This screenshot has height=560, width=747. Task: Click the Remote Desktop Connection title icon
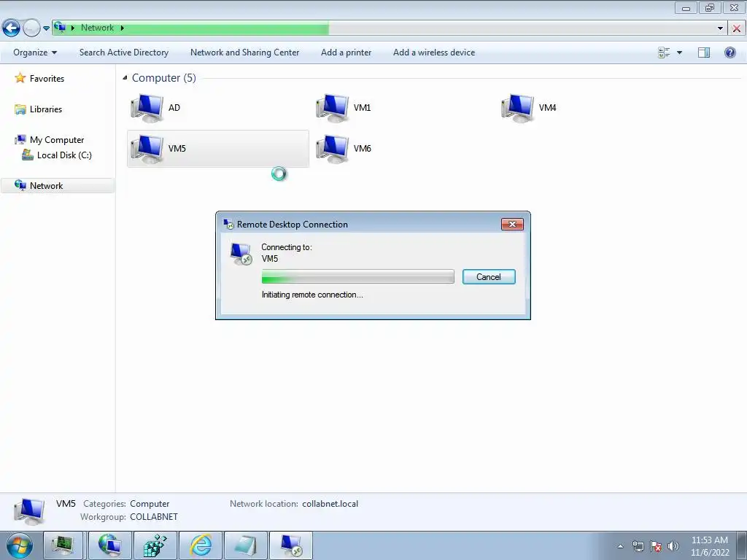(x=228, y=225)
